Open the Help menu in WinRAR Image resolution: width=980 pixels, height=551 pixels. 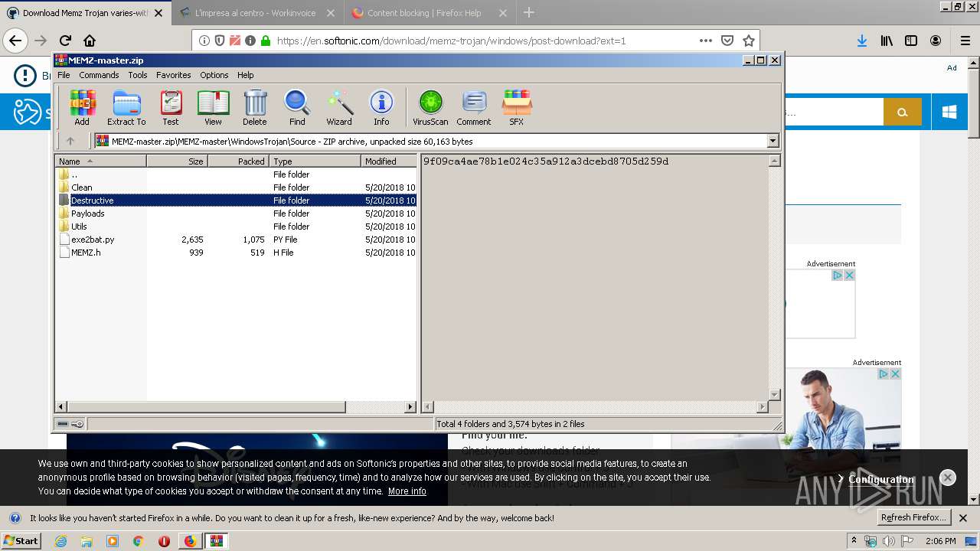click(246, 75)
